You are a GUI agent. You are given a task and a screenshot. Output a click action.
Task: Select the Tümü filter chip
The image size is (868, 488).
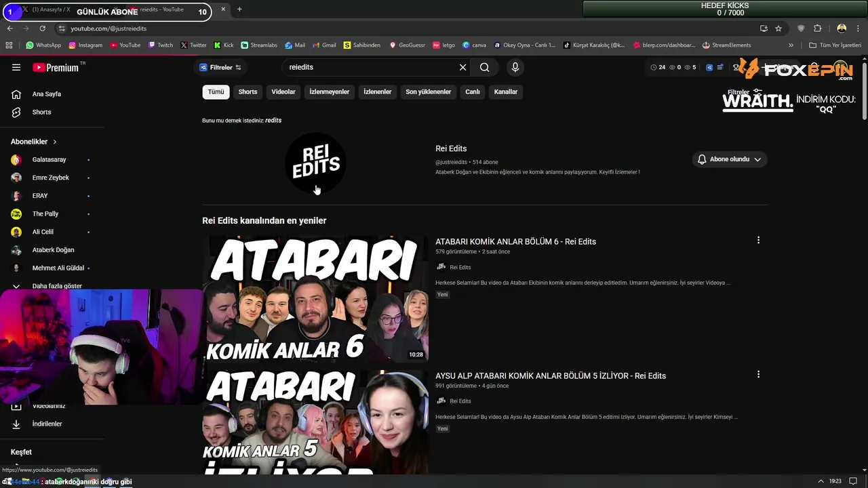coord(216,91)
